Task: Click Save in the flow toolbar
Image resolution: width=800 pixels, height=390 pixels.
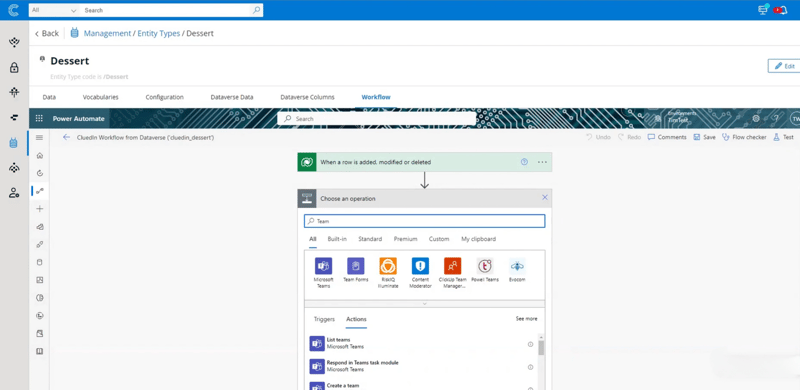Action: pos(704,137)
